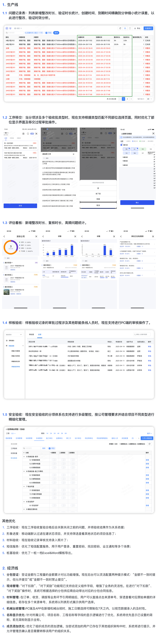The height and width of the screenshot is (644, 162).
Task: Collapse 样板管理 sidebar menu
Action: tap(23, 346)
